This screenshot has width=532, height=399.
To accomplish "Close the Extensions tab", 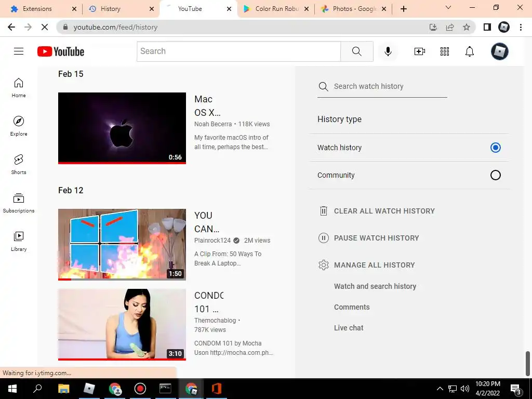I will coord(74,9).
